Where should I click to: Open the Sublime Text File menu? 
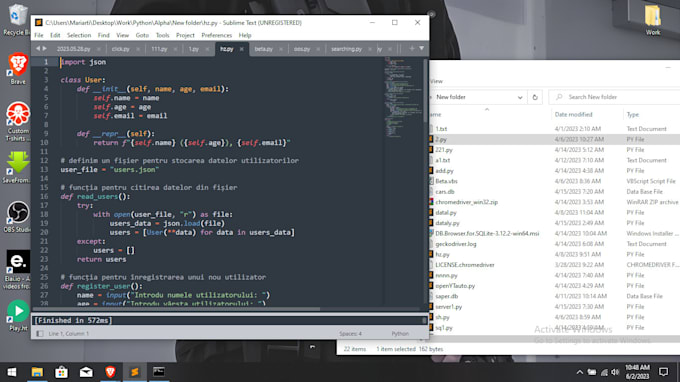[x=39, y=35]
